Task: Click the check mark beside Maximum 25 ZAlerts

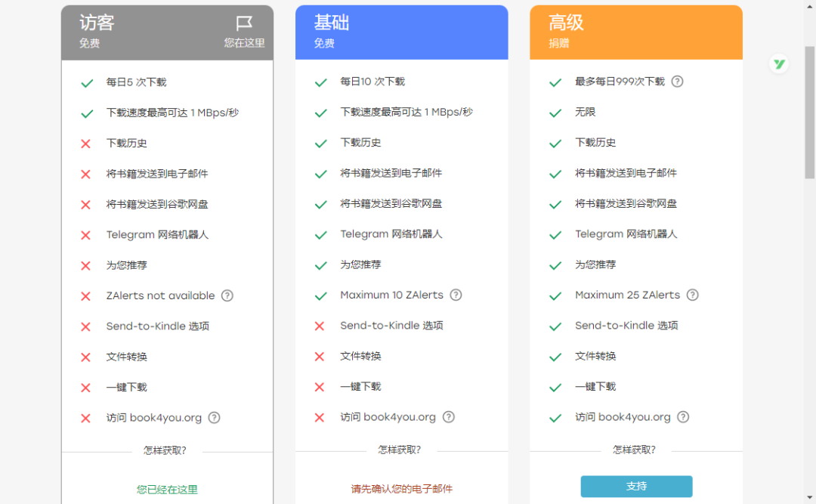Action: (x=555, y=295)
